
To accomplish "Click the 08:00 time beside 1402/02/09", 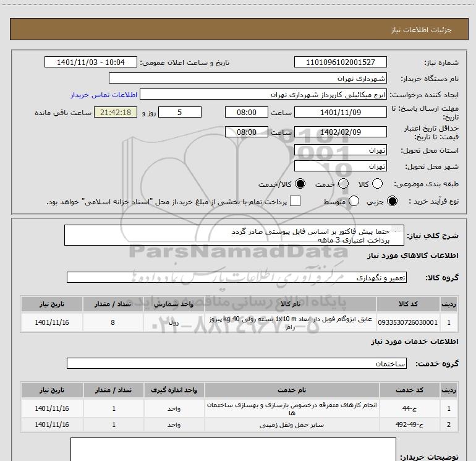I will [x=247, y=132].
